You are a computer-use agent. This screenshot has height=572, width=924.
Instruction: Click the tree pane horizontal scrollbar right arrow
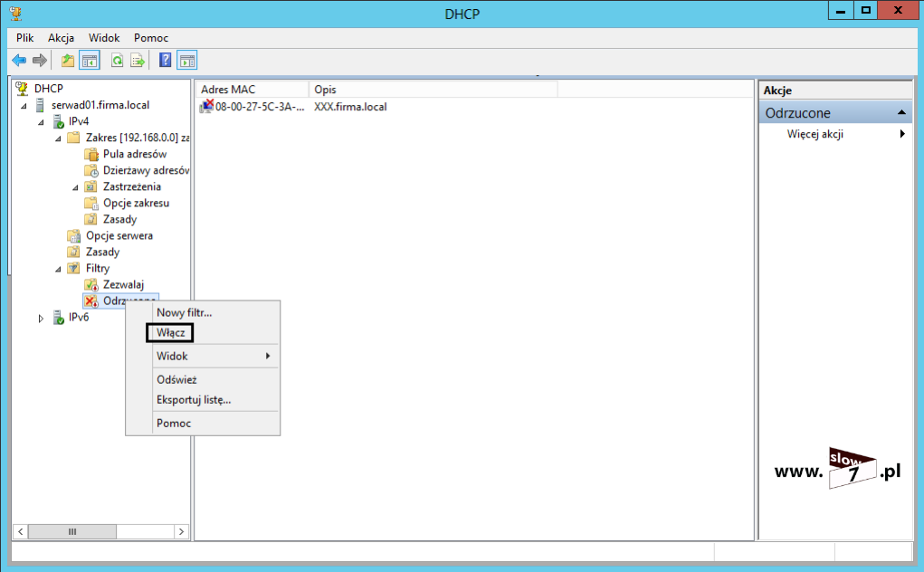181,532
